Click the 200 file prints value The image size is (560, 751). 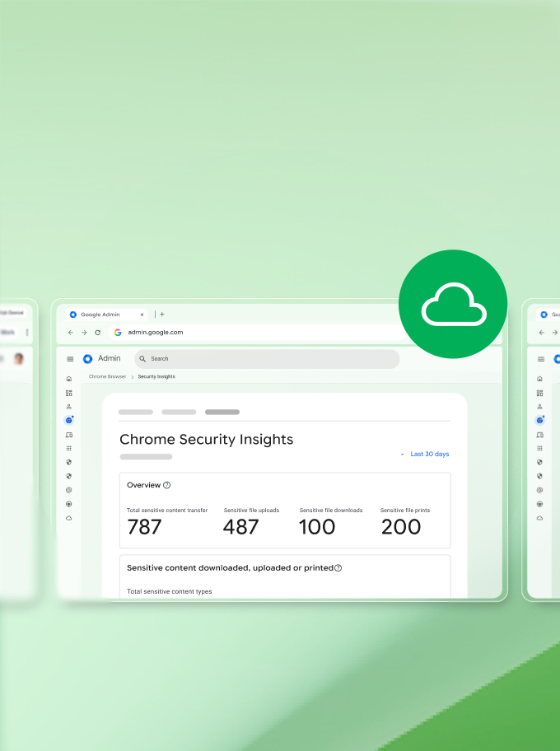point(401,527)
